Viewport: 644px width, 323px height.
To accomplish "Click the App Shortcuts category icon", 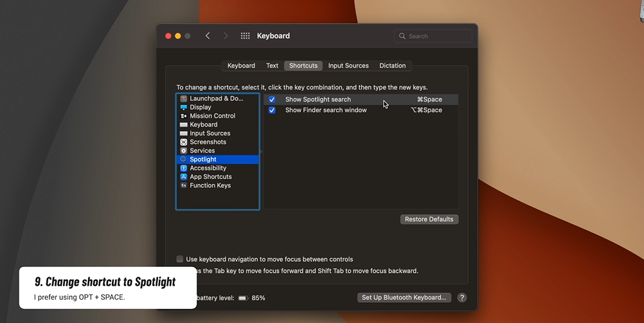I will point(184,177).
